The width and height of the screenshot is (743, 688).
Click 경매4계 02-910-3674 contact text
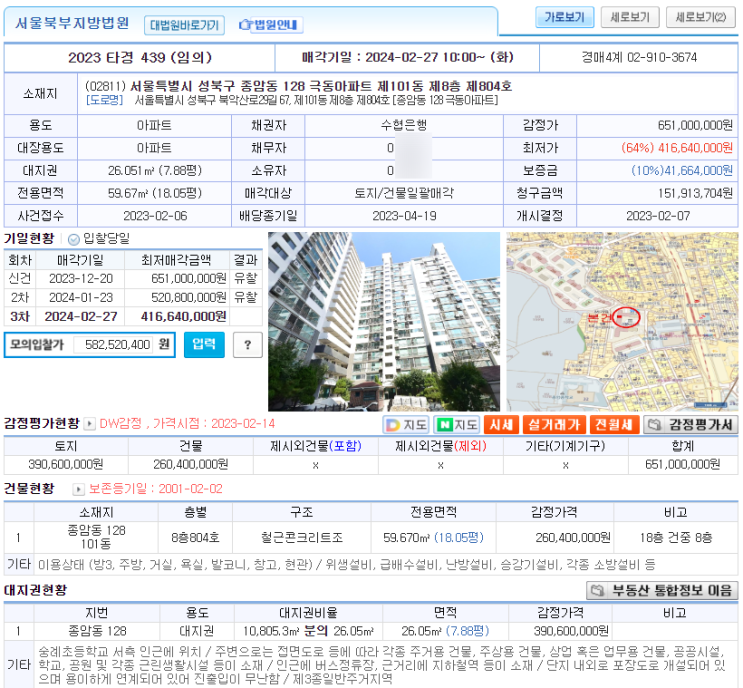point(639,58)
